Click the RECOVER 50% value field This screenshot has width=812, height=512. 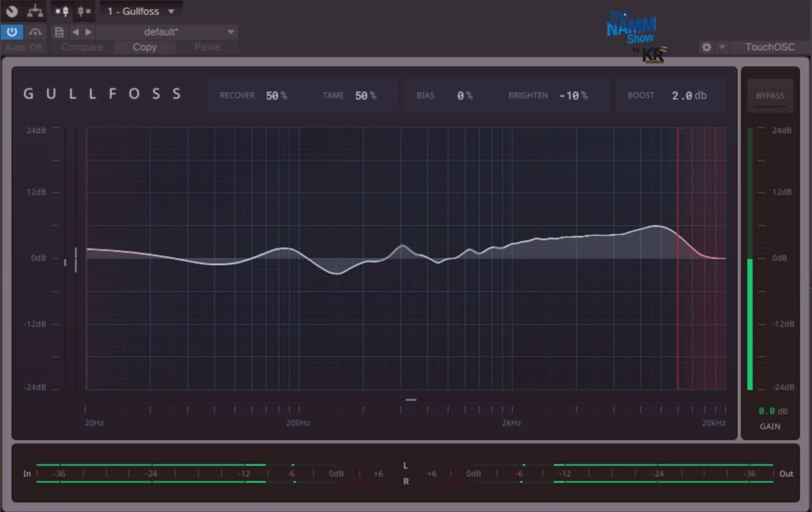pyautogui.click(x=276, y=95)
